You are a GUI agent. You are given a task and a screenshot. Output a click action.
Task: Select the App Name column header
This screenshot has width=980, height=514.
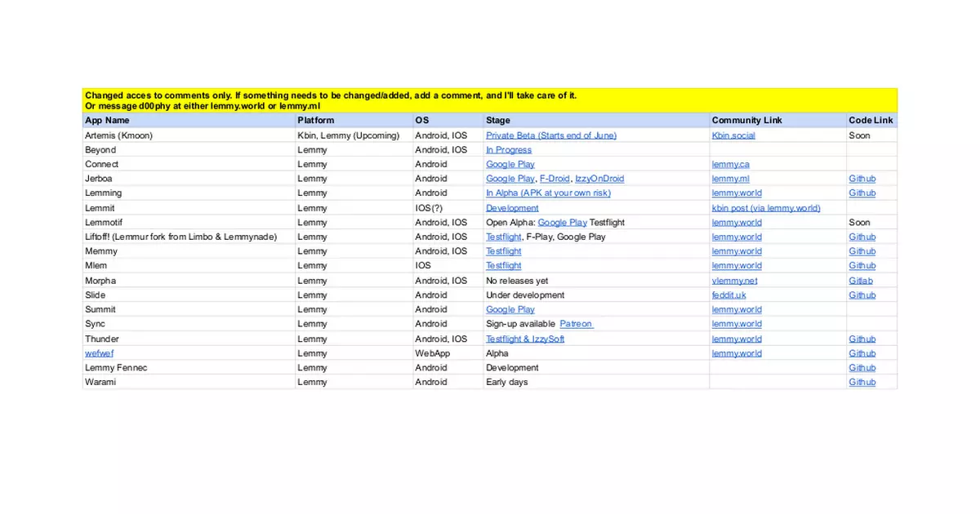[189, 120]
